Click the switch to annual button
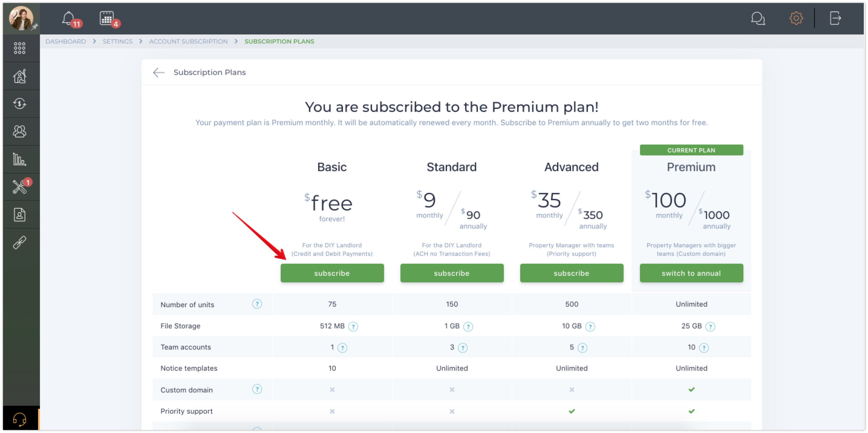 click(691, 273)
